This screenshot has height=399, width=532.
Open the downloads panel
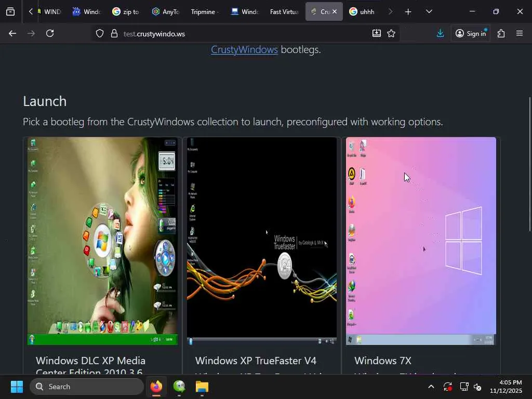(440, 33)
